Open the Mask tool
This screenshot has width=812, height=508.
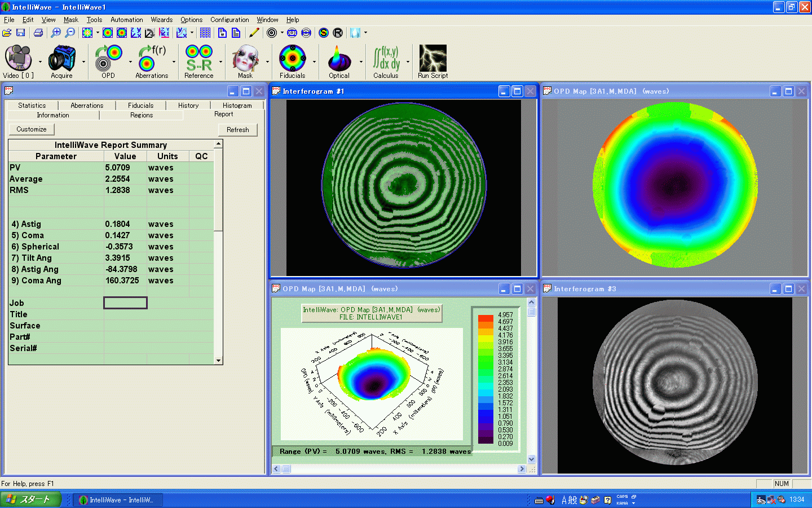click(x=245, y=62)
